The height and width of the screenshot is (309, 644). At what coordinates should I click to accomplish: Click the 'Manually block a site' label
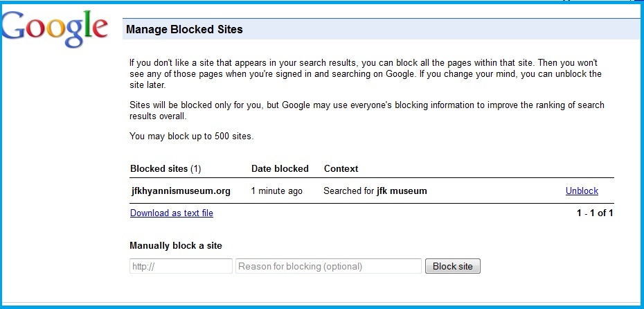click(x=176, y=246)
